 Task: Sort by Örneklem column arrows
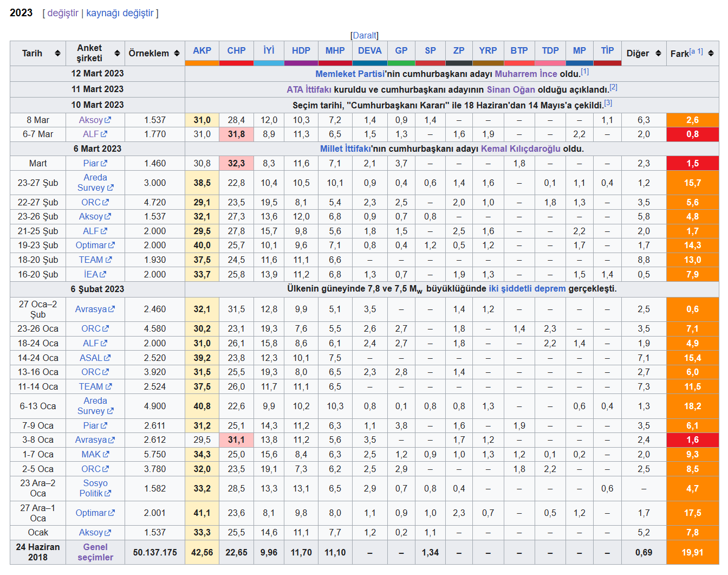tap(177, 53)
